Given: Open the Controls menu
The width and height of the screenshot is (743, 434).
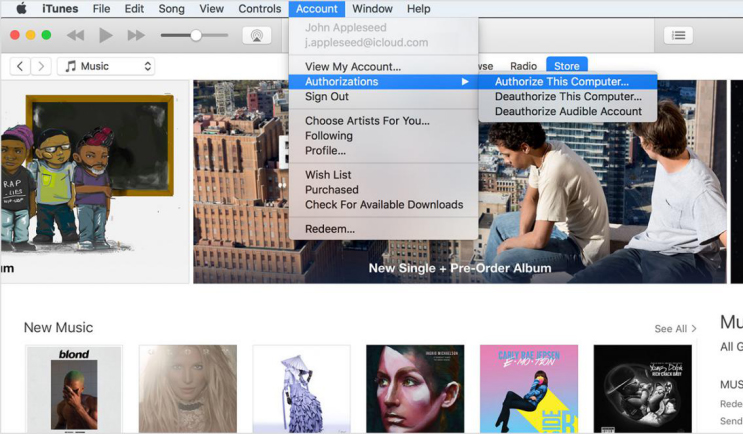Looking at the screenshot, I should tap(260, 9).
